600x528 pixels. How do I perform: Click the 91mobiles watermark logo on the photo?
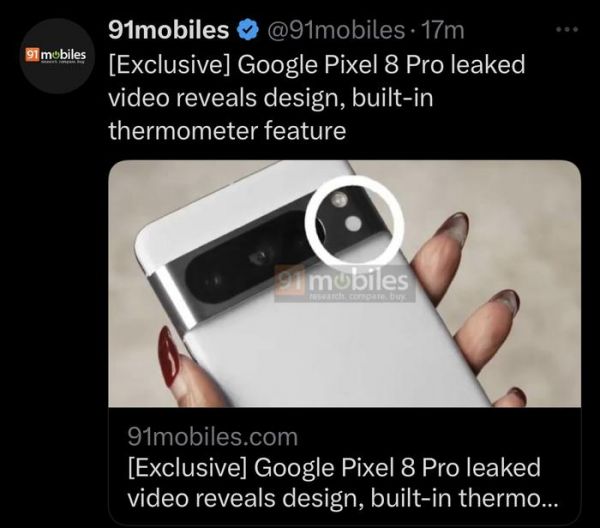[344, 283]
